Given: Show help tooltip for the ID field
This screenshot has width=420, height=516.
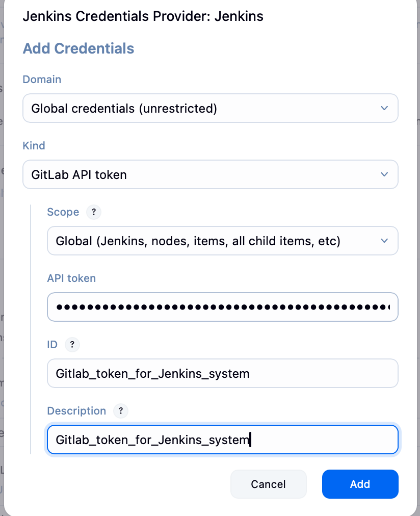Looking at the screenshot, I should pyautogui.click(x=72, y=345).
